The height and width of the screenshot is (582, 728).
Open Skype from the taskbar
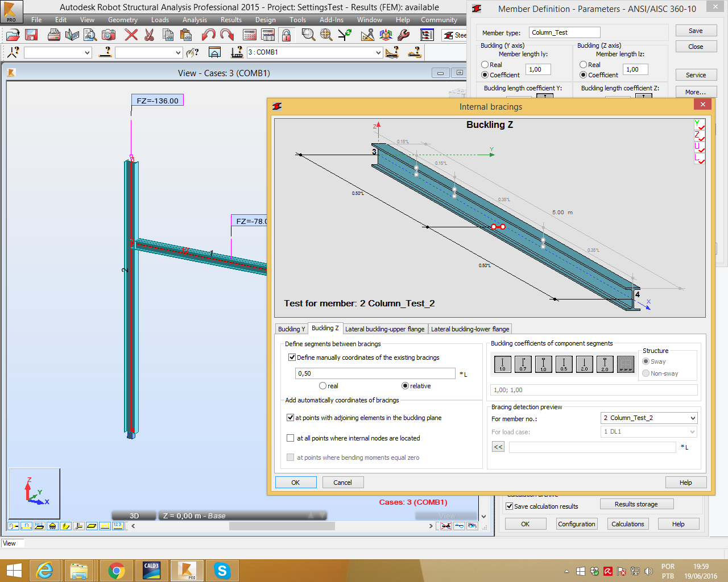tap(222, 571)
